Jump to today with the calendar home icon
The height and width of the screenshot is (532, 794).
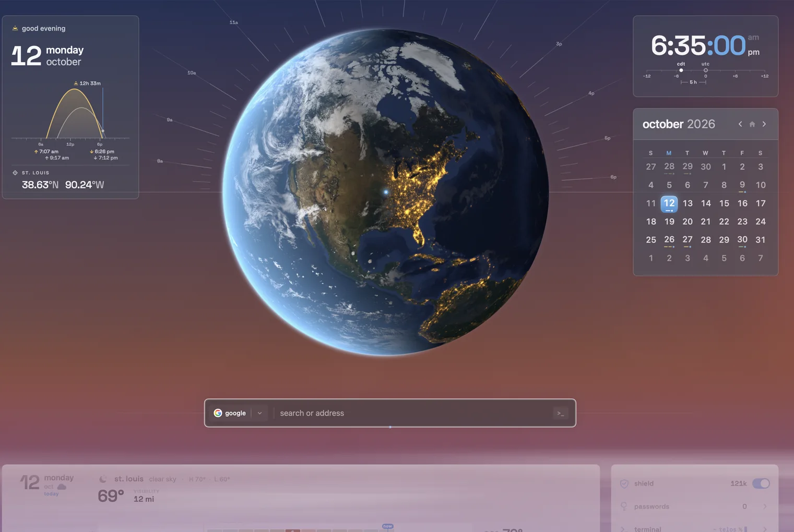(x=752, y=124)
